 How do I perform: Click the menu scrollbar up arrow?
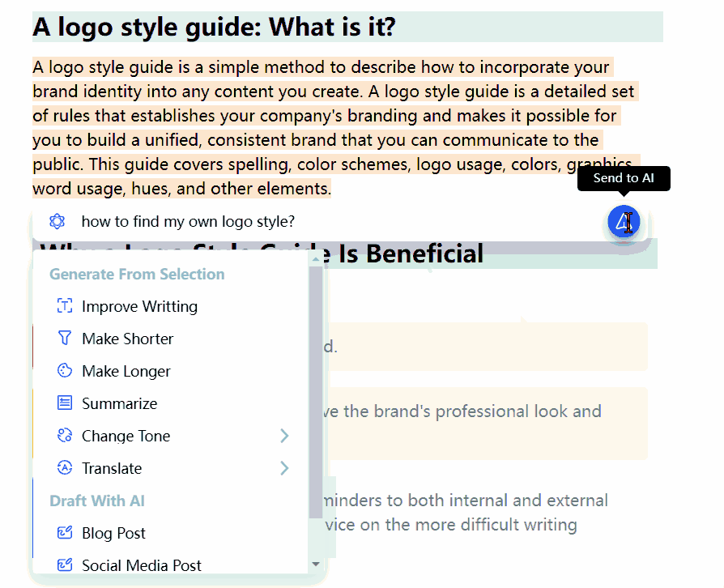(316, 259)
